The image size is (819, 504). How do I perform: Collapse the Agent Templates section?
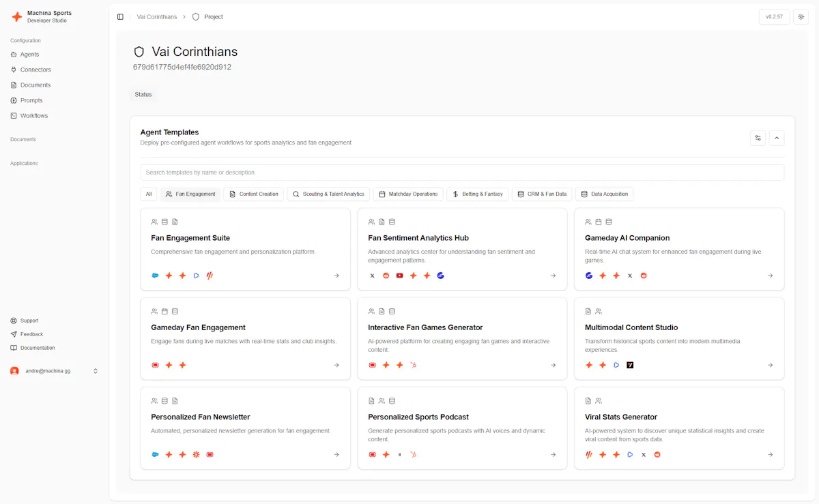coord(777,138)
